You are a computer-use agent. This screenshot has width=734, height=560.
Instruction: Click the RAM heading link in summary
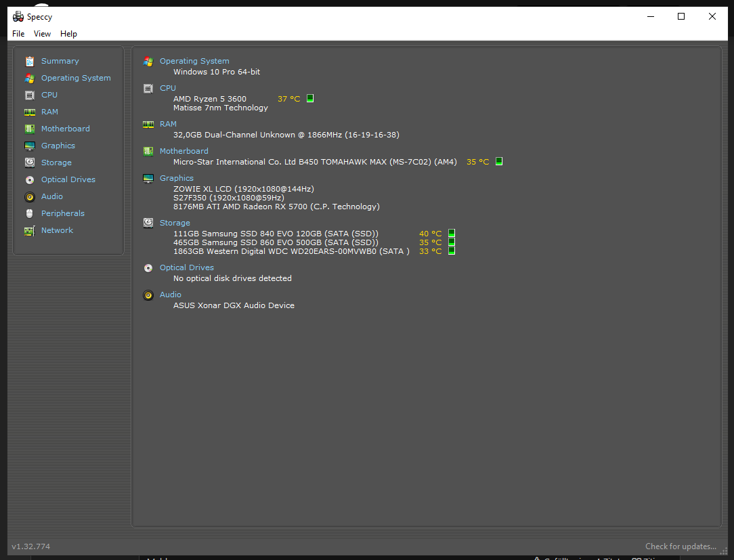click(x=168, y=124)
